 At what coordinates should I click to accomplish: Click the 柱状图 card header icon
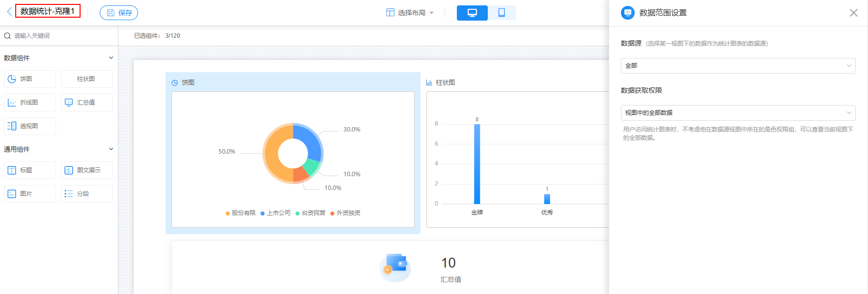tap(429, 82)
